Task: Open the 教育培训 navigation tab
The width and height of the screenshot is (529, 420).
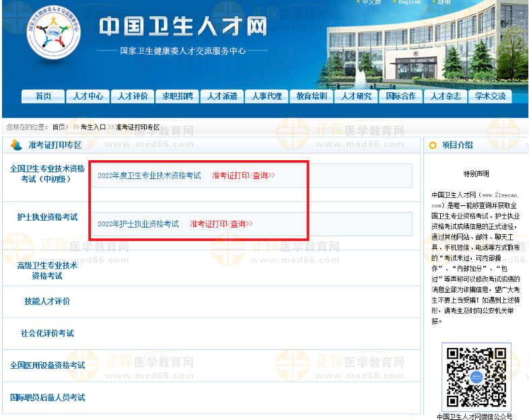Action: tap(312, 96)
